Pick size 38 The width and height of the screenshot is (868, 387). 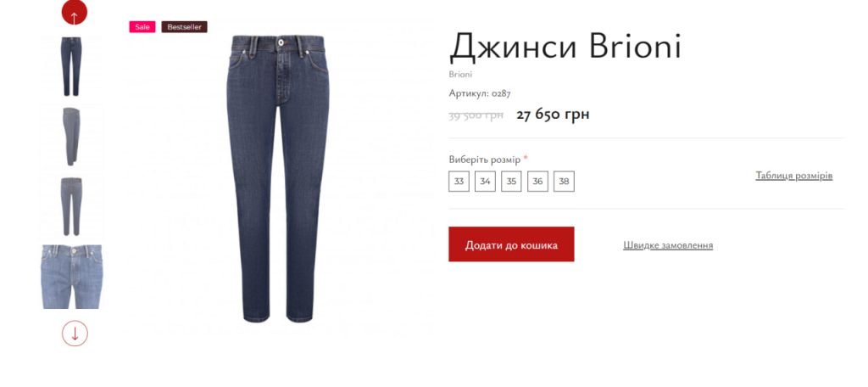click(x=564, y=182)
